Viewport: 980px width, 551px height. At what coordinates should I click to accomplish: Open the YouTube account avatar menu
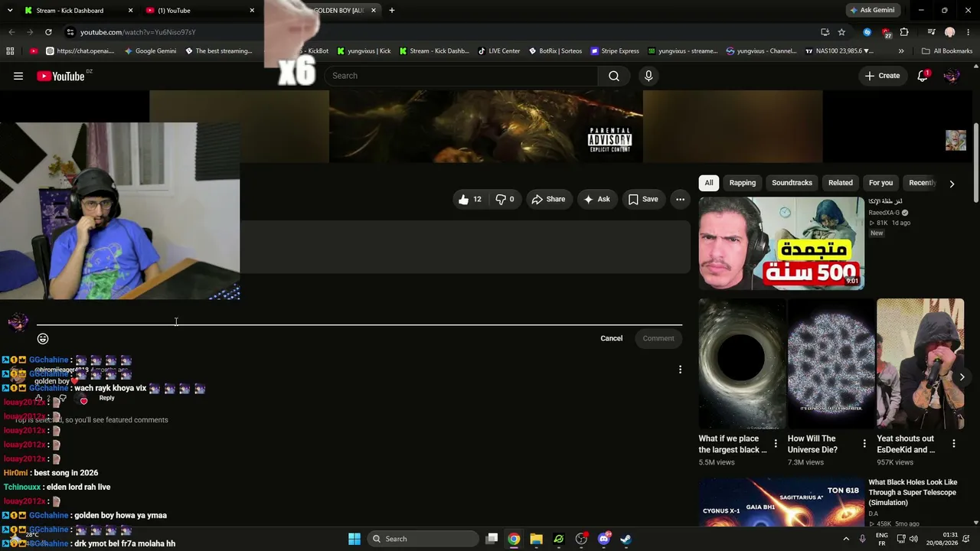pos(952,76)
